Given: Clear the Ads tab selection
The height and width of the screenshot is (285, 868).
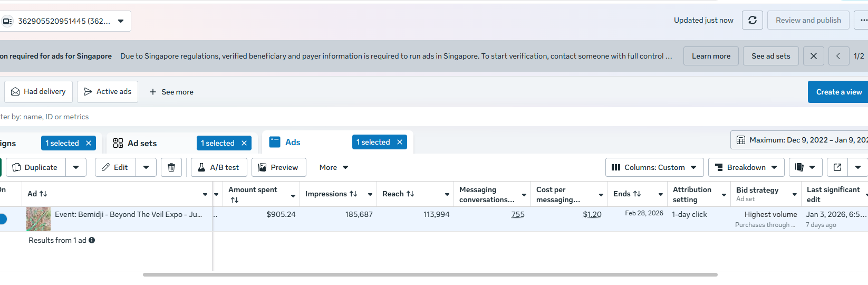Looking at the screenshot, I should click(x=400, y=142).
